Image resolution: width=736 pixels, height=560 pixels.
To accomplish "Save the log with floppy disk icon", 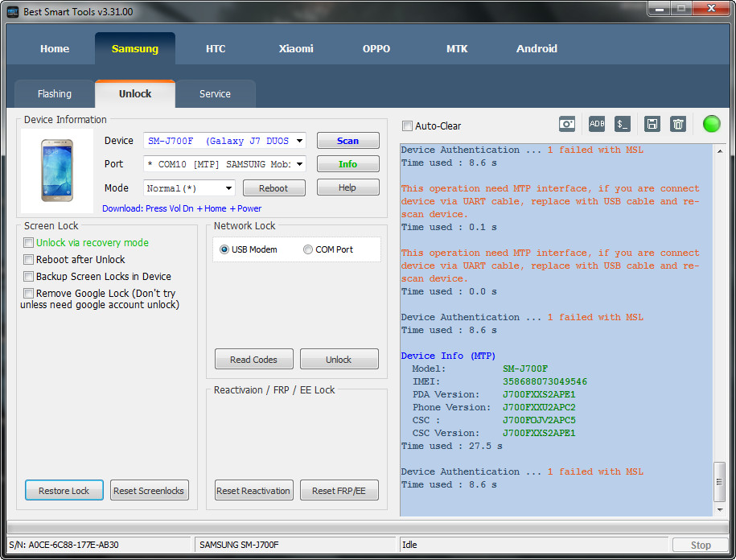I will click(x=652, y=124).
